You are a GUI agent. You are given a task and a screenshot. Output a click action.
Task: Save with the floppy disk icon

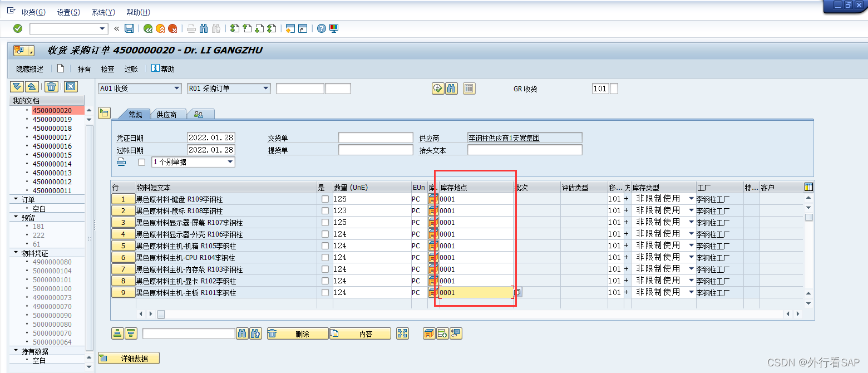[129, 28]
